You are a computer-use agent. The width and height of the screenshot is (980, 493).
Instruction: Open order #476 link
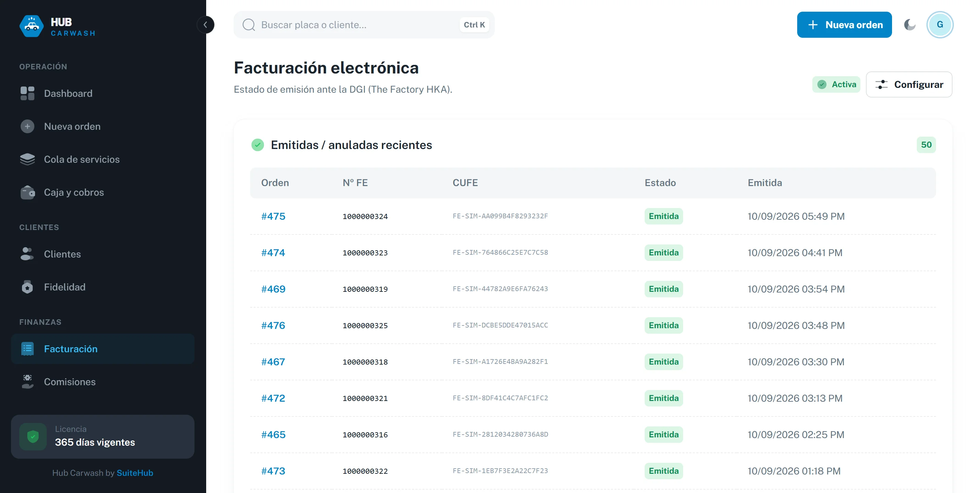[273, 326]
